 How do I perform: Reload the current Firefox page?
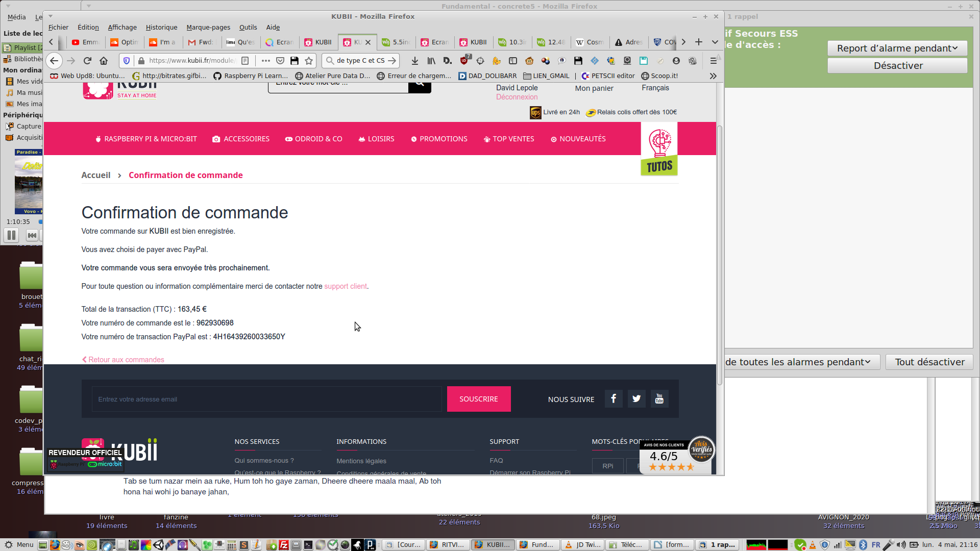coord(87,61)
